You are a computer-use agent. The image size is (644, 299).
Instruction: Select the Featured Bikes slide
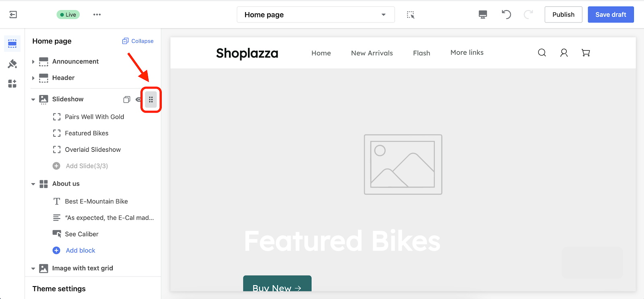[x=87, y=133]
